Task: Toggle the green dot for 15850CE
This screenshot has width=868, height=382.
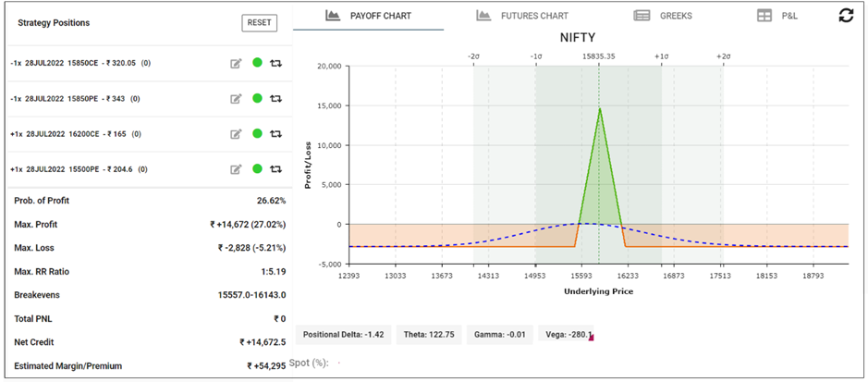Action: (x=257, y=63)
